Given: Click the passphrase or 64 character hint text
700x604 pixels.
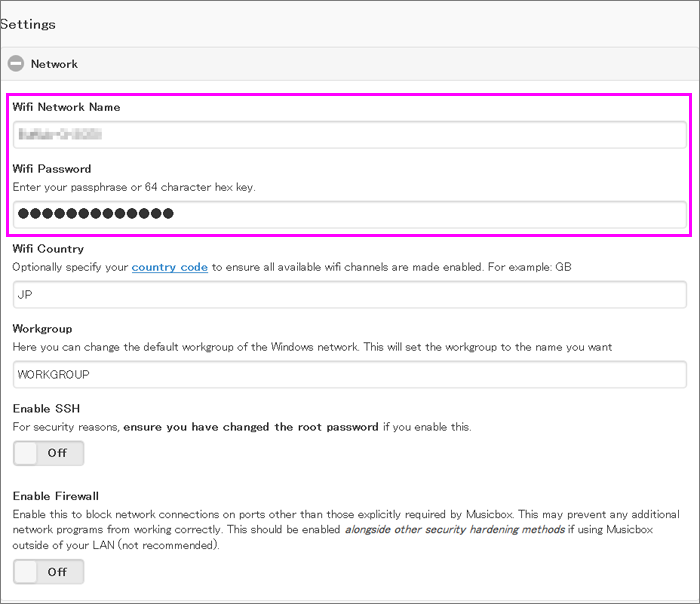Looking at the screenshot, I should [x=134, y=187].
